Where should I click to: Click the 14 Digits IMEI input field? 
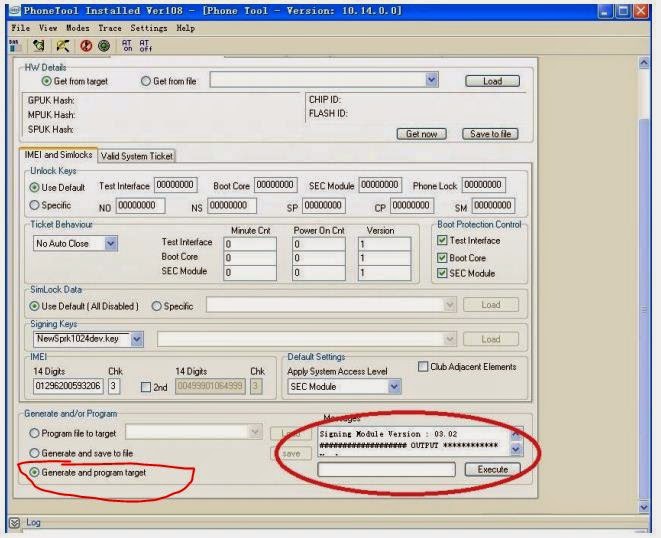[68, 386]
